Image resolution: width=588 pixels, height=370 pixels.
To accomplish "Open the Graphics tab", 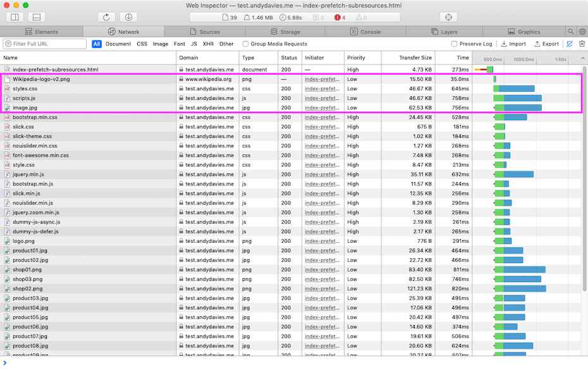I will [524, 32].
